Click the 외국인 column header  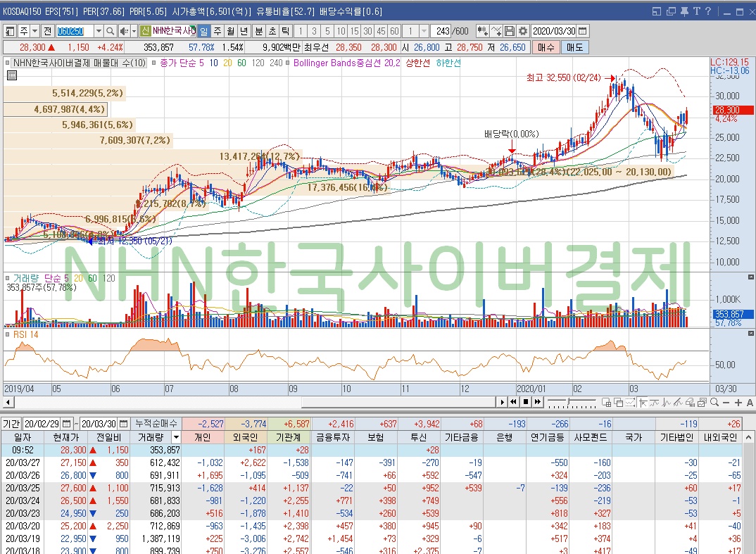245,437
